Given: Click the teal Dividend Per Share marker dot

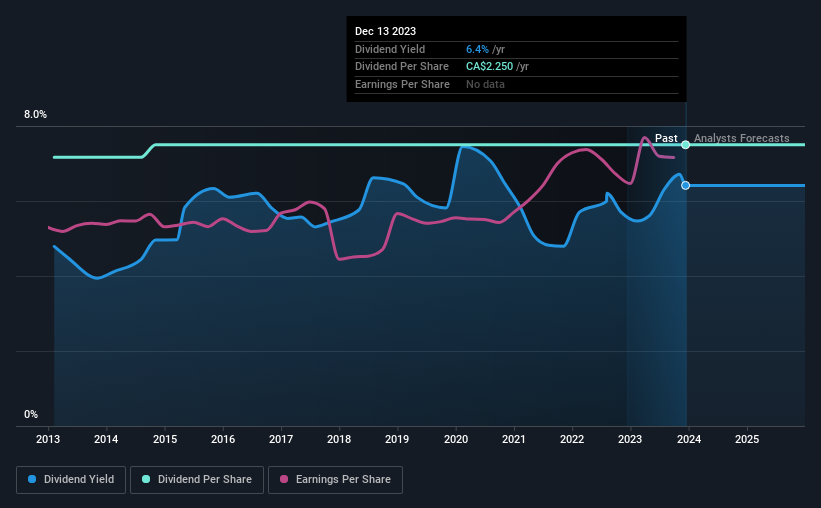Looking at the screenshot, I should pyautogui.click(x=685, y=145).
